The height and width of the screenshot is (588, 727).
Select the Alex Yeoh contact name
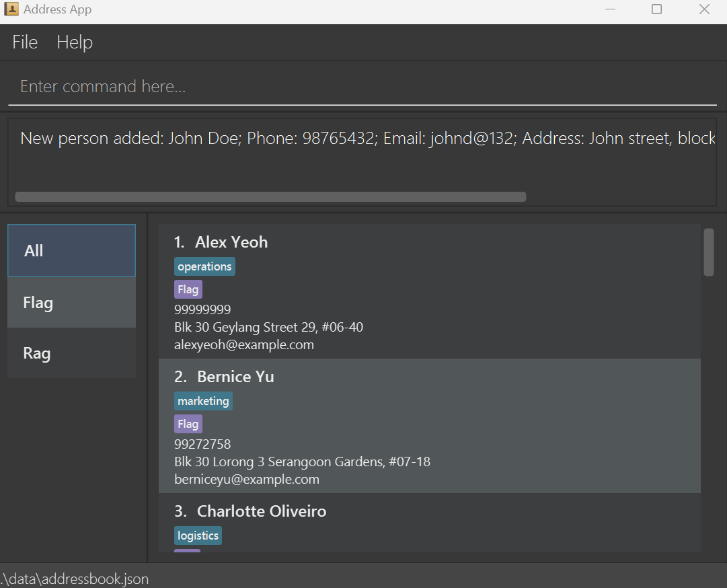(231, 242)
